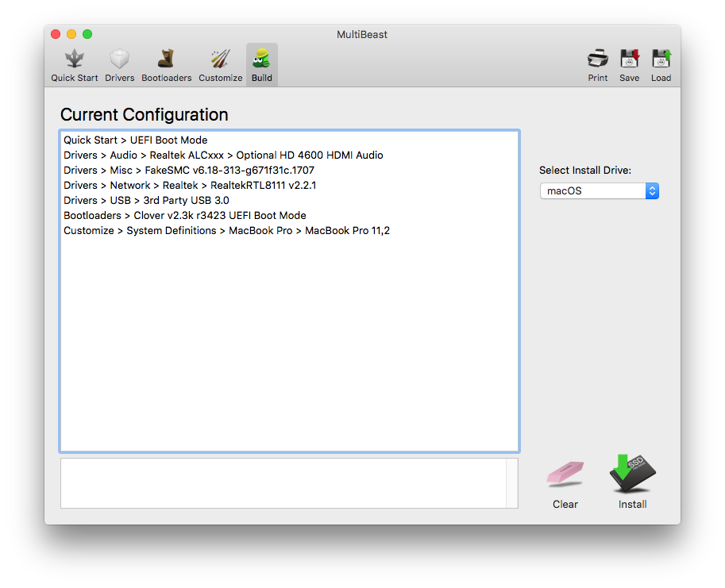Select the RealtekRTL8111 v2.2.1 line
The width and height of the screenshot is (725, 588).
(x=290, y=185)
